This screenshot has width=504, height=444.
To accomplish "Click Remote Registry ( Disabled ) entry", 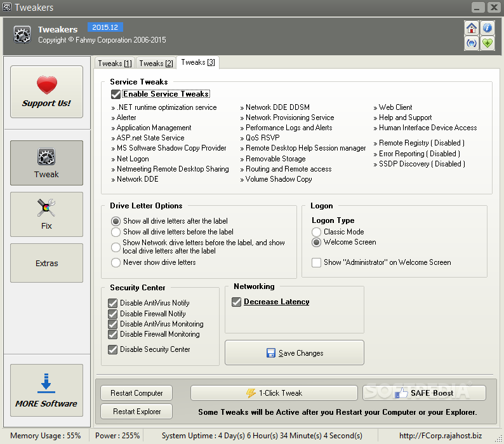I will [419, 143].
